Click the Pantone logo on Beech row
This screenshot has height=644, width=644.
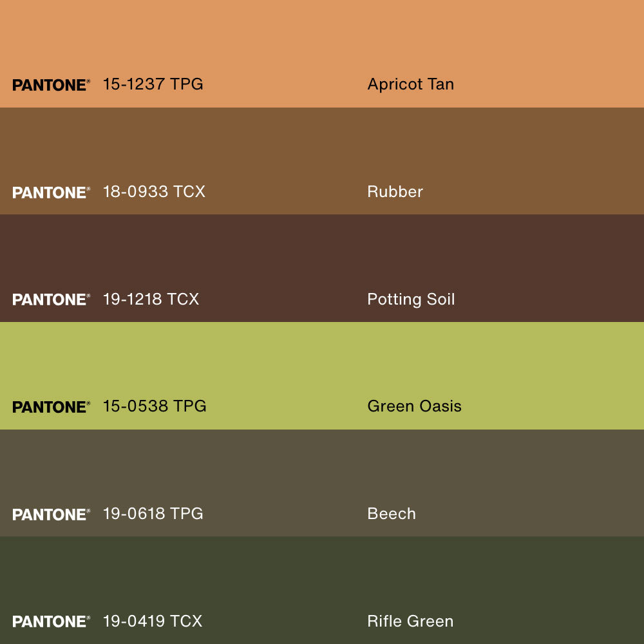(51, 515)
